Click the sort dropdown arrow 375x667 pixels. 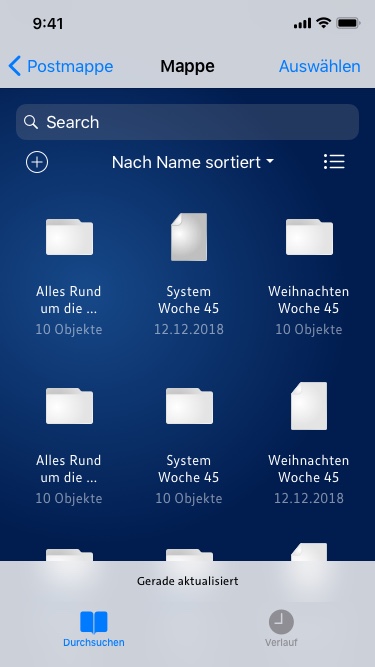(270, 162)
